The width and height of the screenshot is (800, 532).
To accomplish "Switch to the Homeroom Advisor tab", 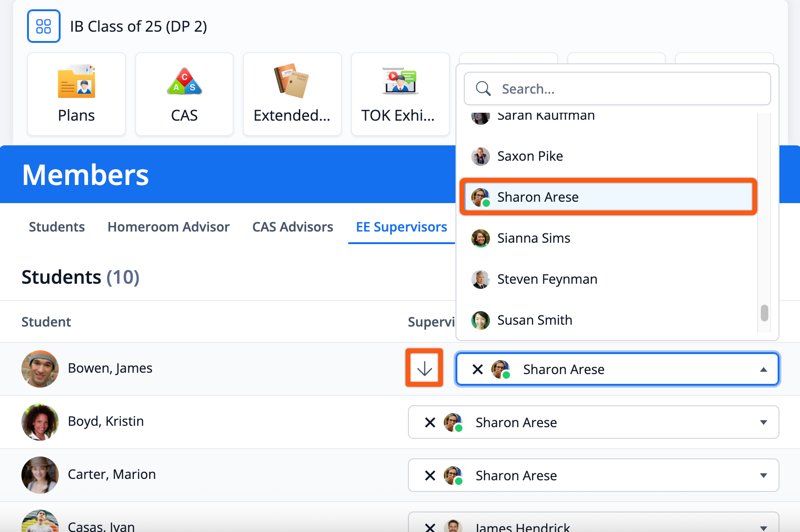I will click(168, 227).
